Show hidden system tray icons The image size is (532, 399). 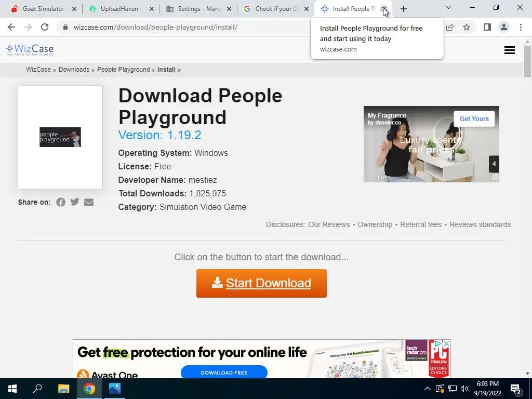pyautogui.click(x=428, y=389)
